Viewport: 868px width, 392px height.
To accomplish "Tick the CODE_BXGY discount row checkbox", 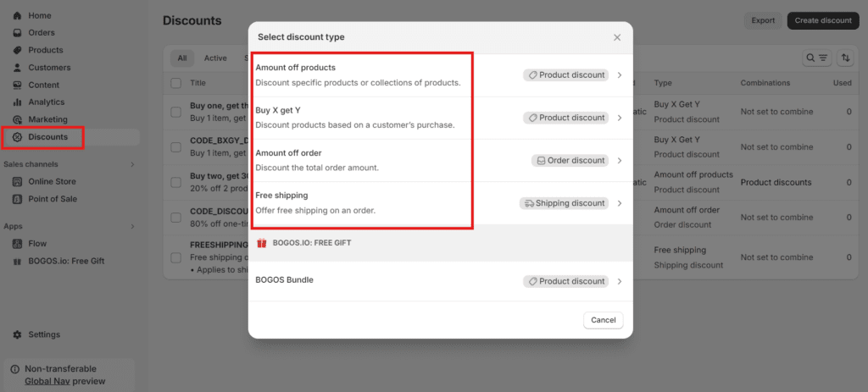I will click(x=176, y=146).
